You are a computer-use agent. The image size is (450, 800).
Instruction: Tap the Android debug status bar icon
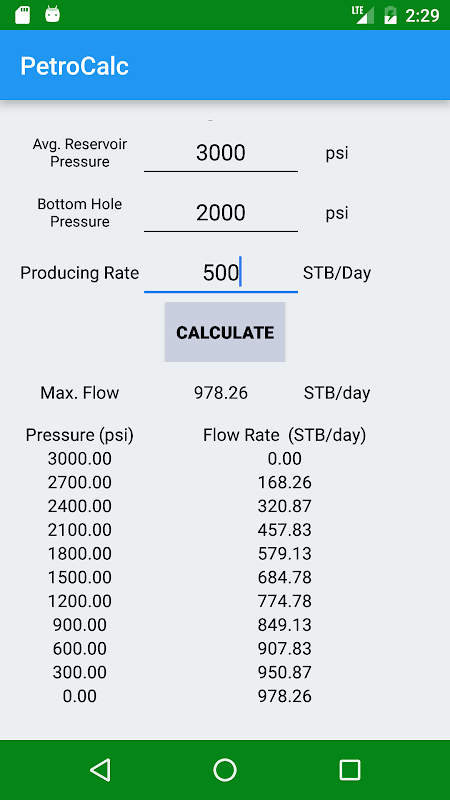(x=53, y=14)
